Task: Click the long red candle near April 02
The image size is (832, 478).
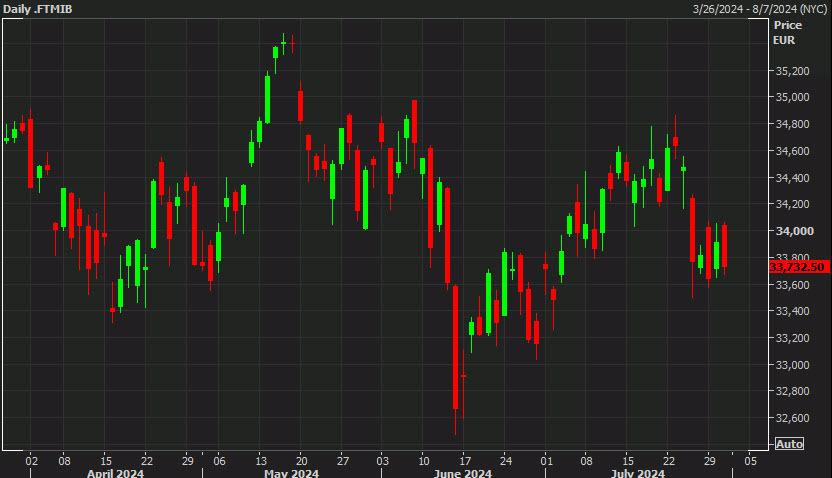Action: [x=31, y=153]
